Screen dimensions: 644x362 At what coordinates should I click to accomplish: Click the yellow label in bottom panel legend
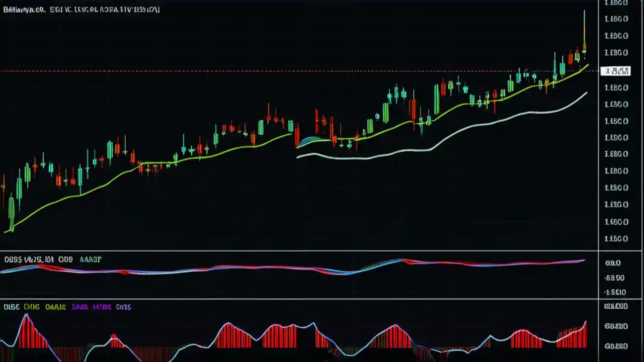coord(55,307)
